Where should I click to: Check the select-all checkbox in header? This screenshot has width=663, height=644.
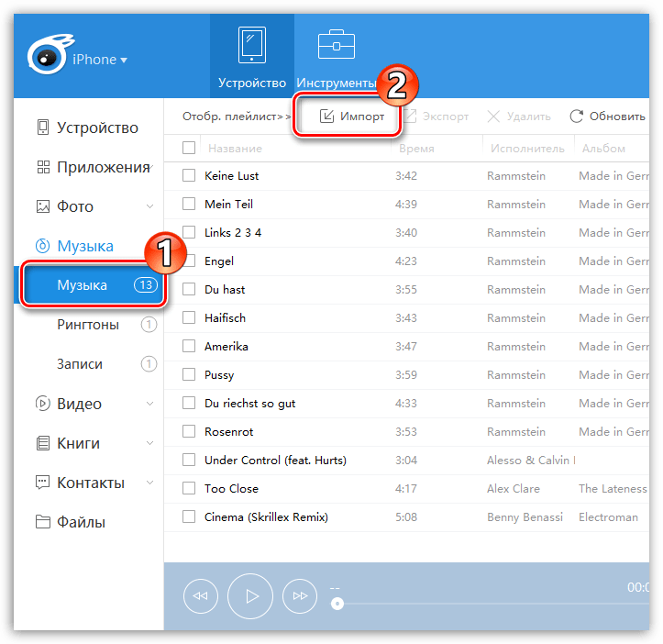tap(189, 148)
